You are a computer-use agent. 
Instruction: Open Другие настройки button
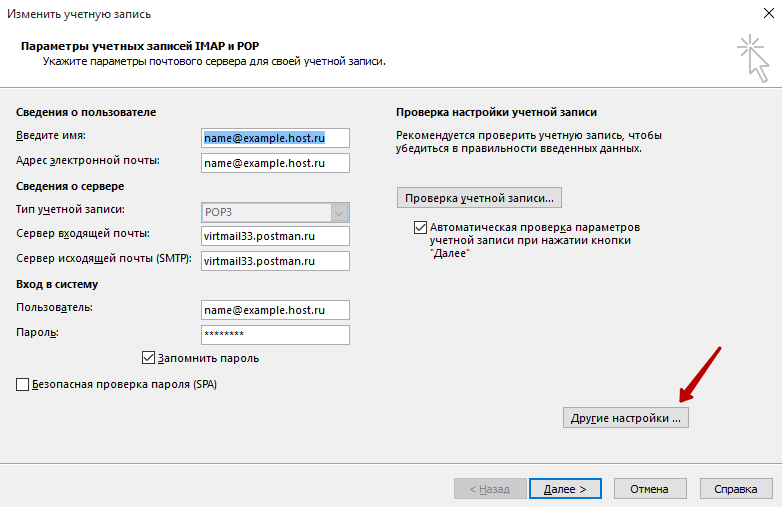(625, 418)
